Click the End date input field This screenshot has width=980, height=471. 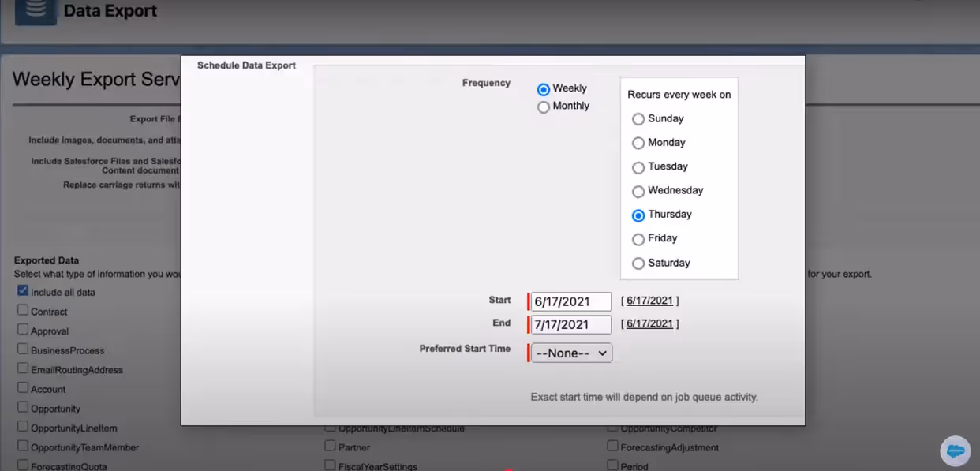click(571, 324)
